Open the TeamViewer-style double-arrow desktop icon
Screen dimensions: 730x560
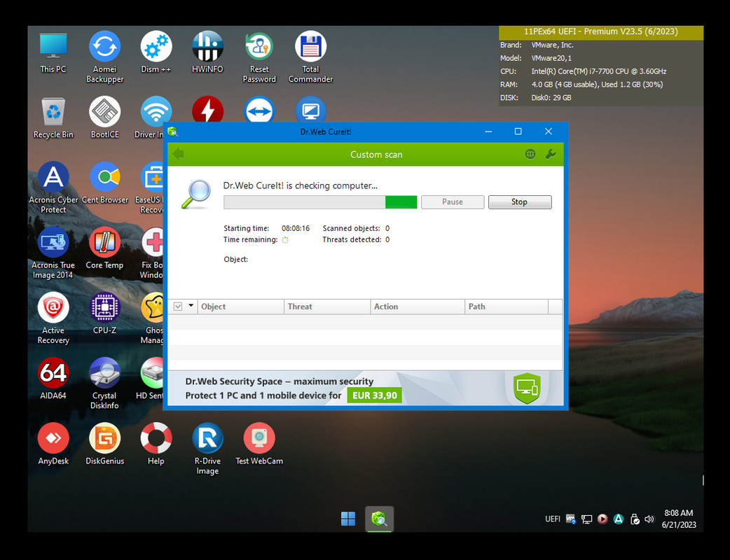(x=259, y=111)
